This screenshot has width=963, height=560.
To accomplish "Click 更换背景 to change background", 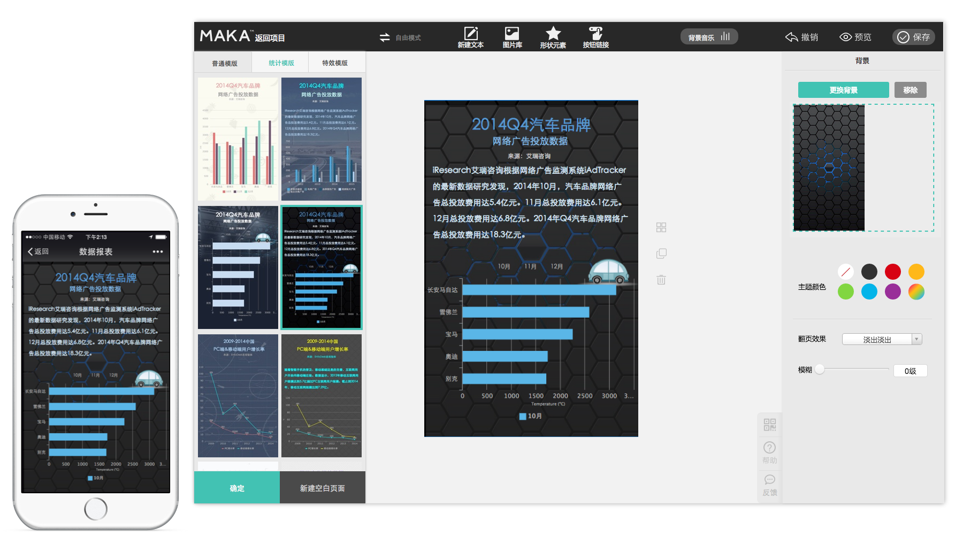I will point(844,90).
